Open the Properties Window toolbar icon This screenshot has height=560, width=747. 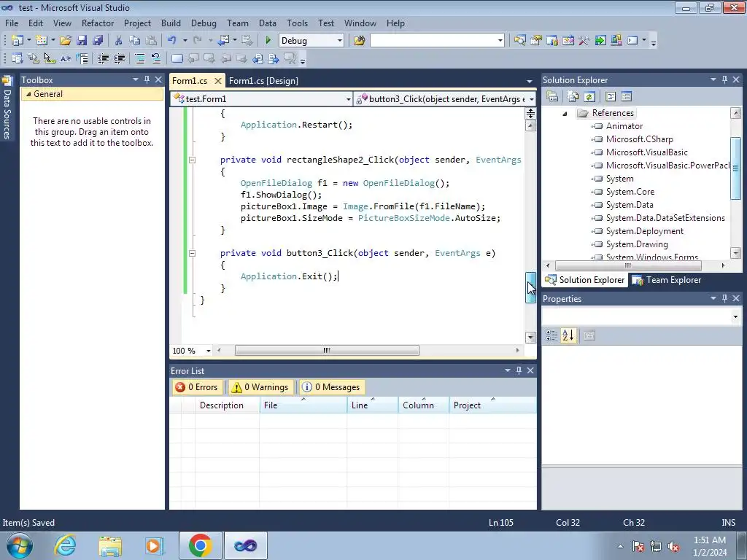point(536,41)
